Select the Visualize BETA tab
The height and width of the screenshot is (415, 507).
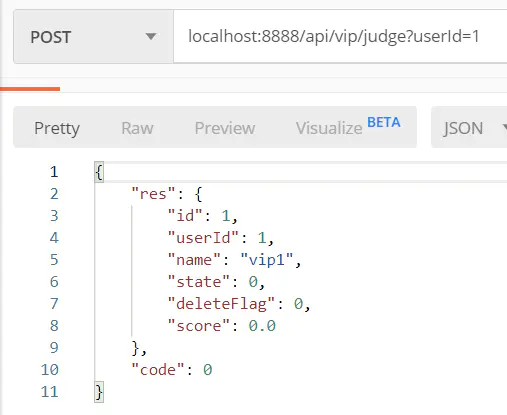(x=348, y=127)
